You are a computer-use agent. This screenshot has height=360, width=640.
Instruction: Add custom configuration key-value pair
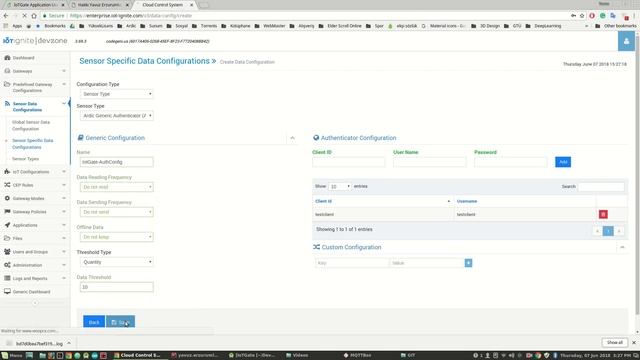point(468,263)
